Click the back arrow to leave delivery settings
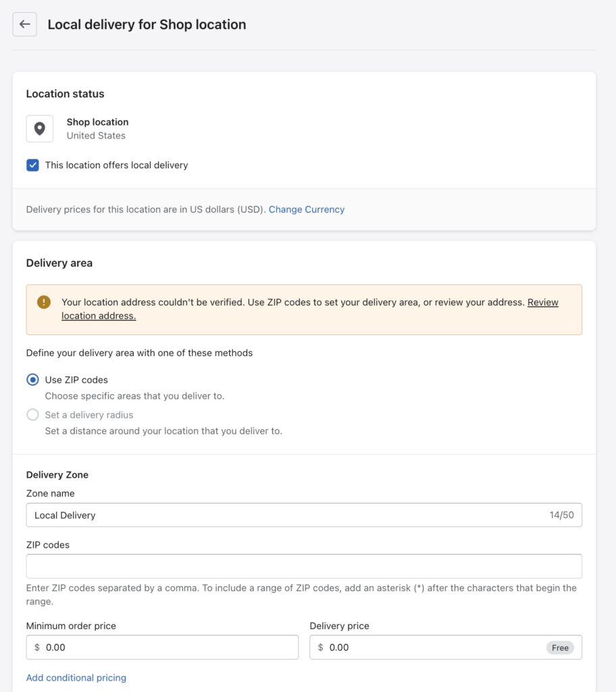616x692 pixels. click(x=24, y=24)
